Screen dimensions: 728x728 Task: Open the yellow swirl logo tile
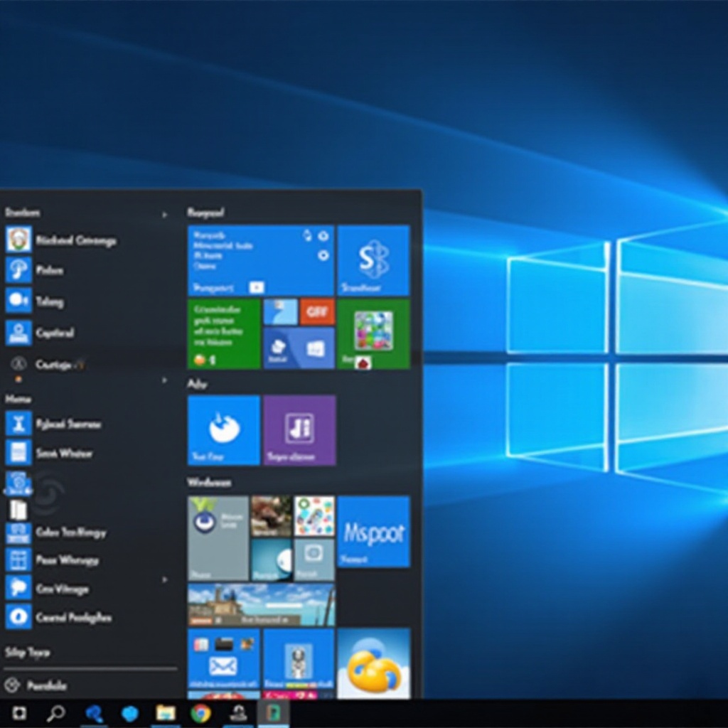373,663
